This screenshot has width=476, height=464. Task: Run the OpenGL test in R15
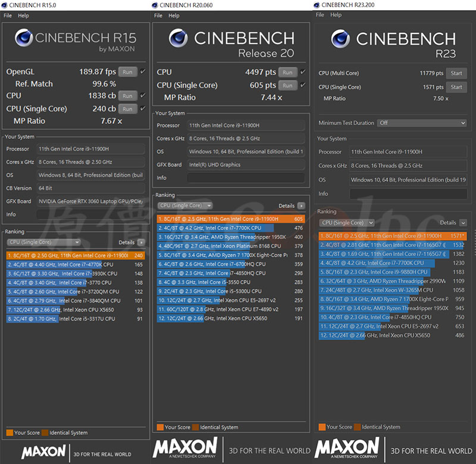127,72
